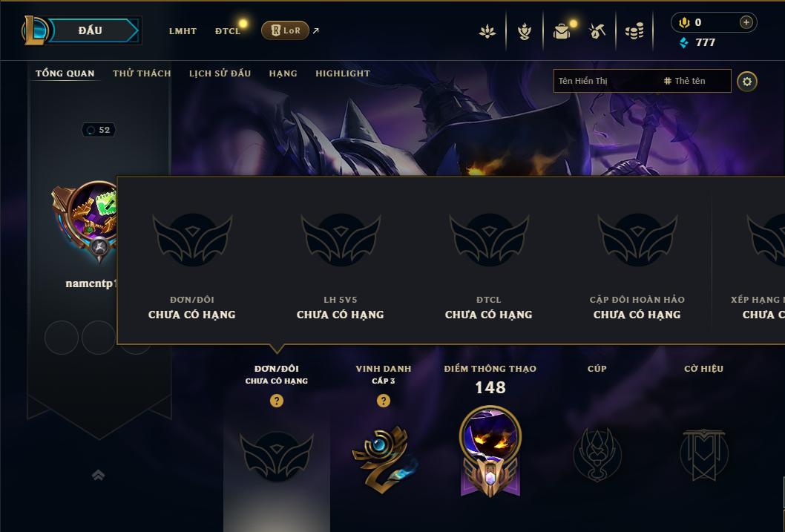
Task: Open the Store coins icon
Action: click(x=634, y=31)
